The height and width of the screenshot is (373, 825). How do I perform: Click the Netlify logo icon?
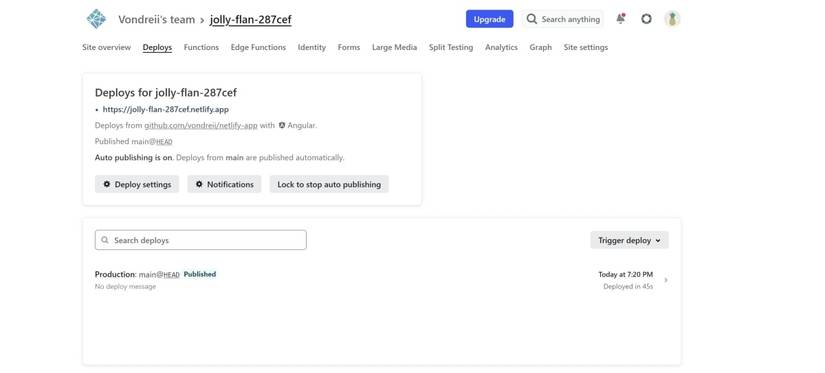[96, 19]
